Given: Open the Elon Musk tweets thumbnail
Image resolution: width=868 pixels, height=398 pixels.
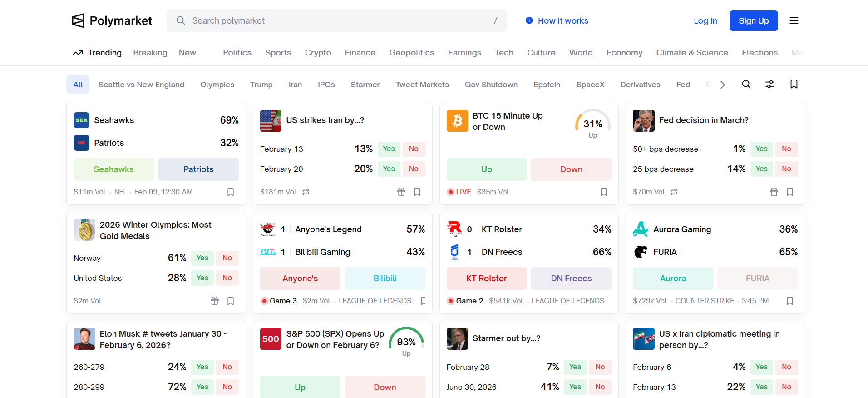Looking at the screenshot, I should tap(84, 339).
